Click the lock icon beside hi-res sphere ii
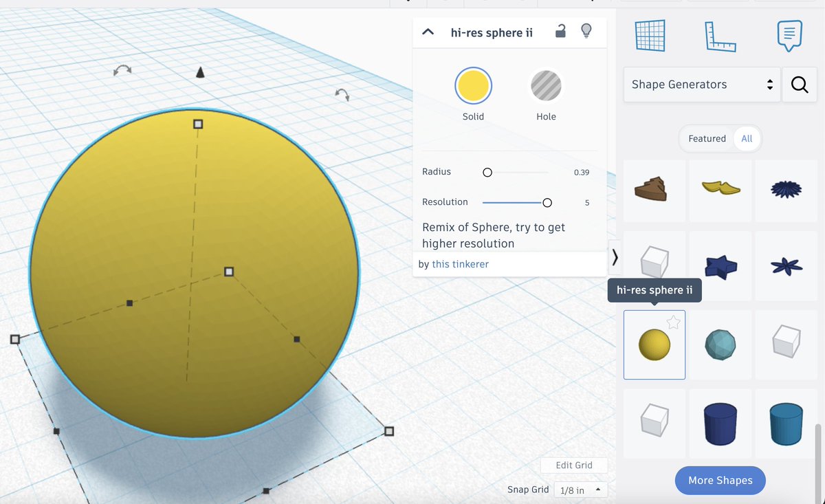 560,31
